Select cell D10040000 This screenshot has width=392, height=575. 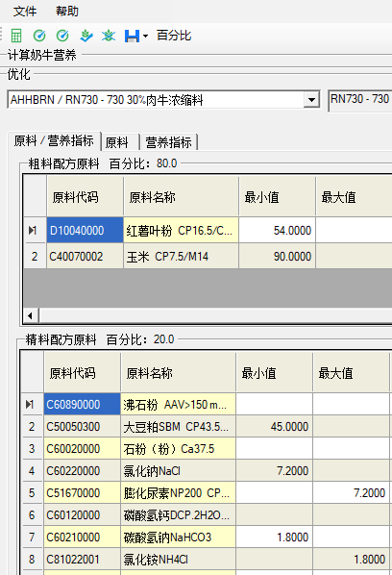click(x=85, y=231)
